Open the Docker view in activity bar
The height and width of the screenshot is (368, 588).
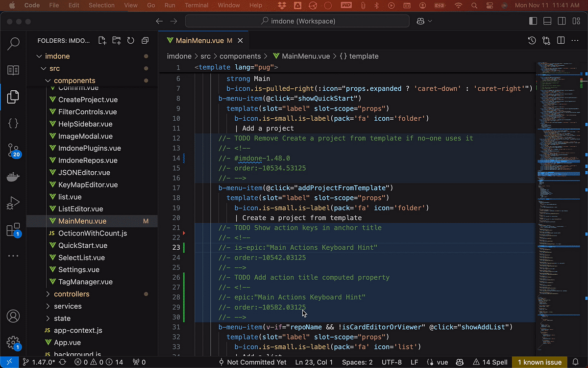click(13, 177)
